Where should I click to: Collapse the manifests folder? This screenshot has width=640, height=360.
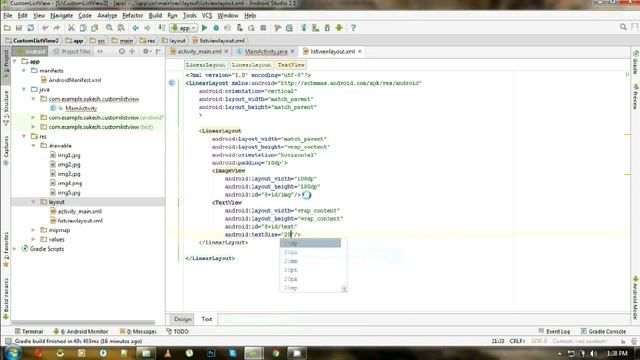pos(24,71)
